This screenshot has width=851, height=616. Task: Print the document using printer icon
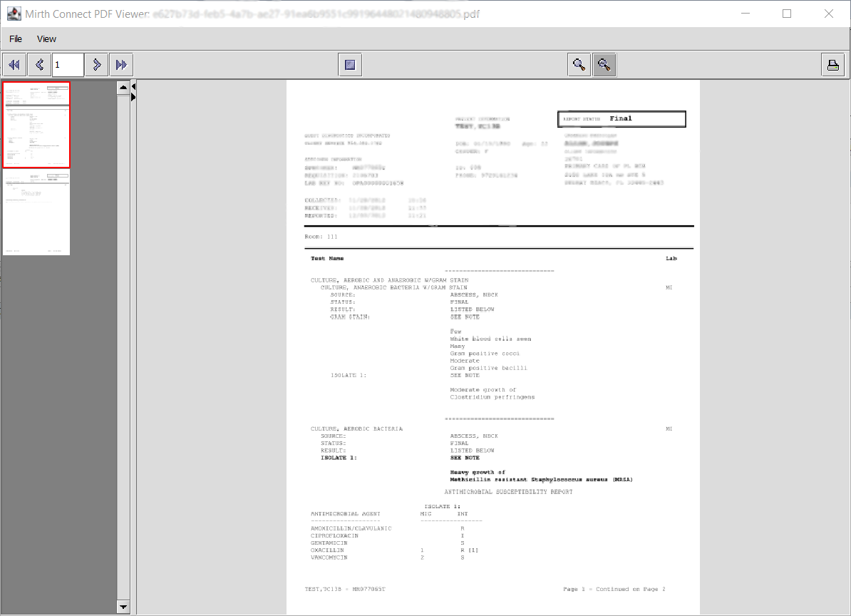click(x=832, y=65)
